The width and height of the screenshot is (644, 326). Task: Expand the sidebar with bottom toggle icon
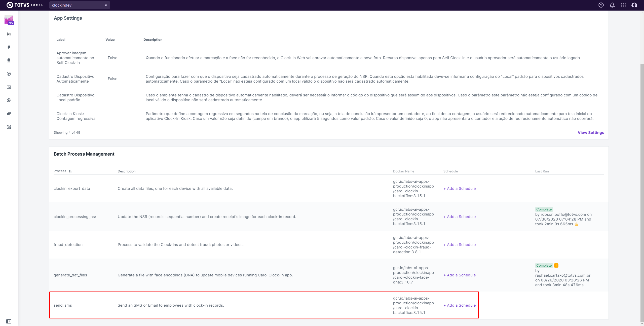pyautogui.click(x=9, y=321)
